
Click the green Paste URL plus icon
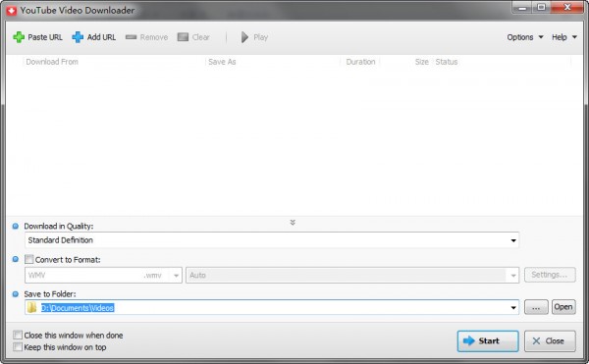19,37
